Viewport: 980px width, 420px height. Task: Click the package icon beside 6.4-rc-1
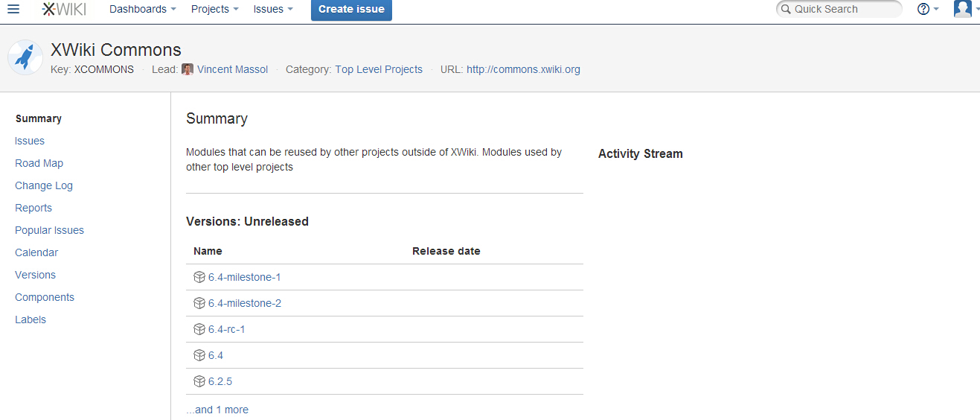(x=199, y=329)
